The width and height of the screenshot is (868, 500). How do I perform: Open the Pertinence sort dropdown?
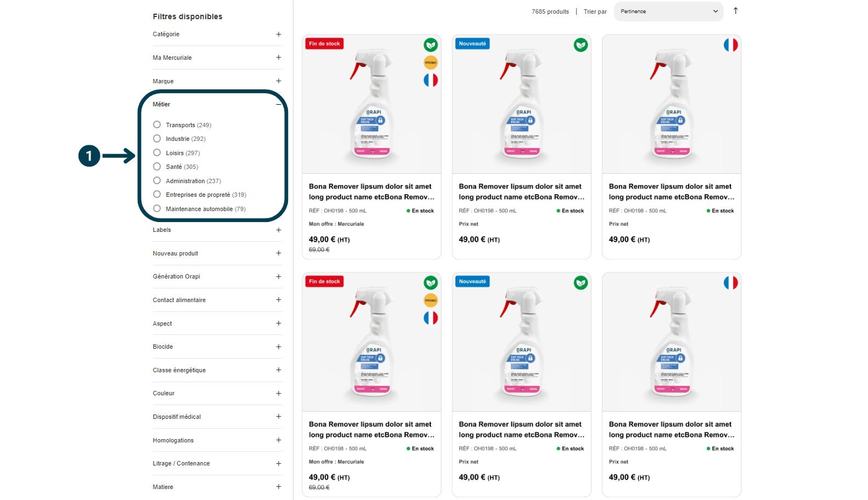tap(668, 12)
